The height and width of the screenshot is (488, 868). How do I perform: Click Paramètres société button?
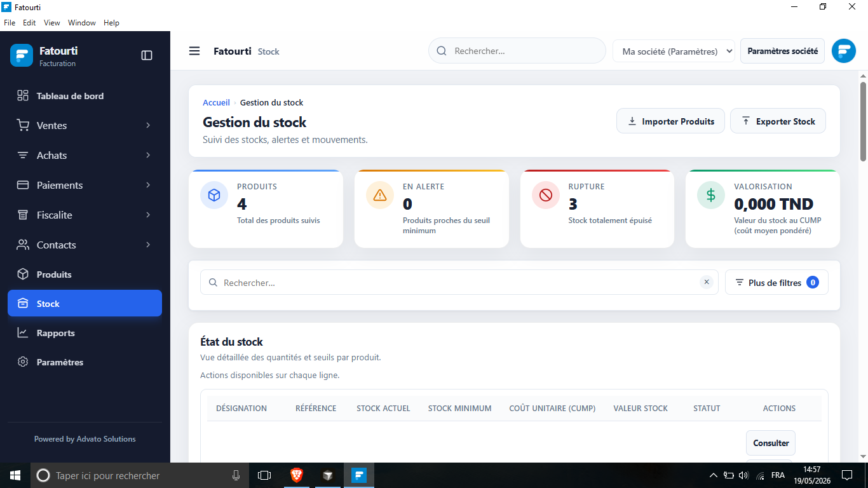[782, 51]
